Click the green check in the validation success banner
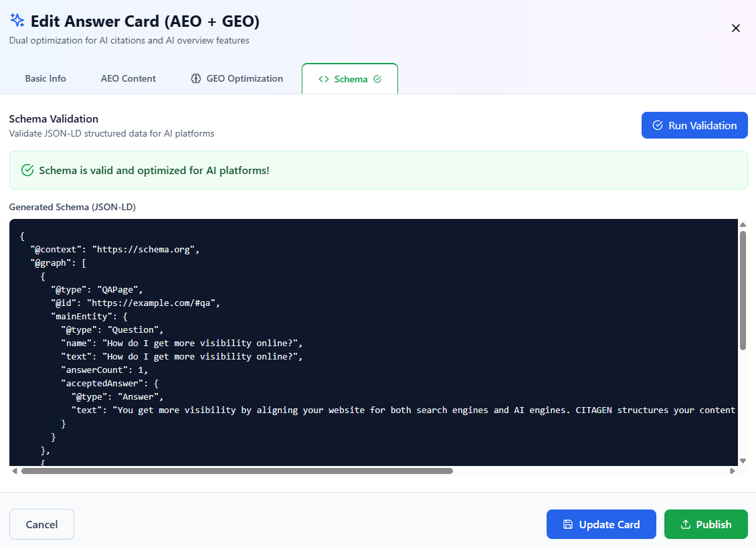Viewport: 756px width, 549px height. pos(27,170)
